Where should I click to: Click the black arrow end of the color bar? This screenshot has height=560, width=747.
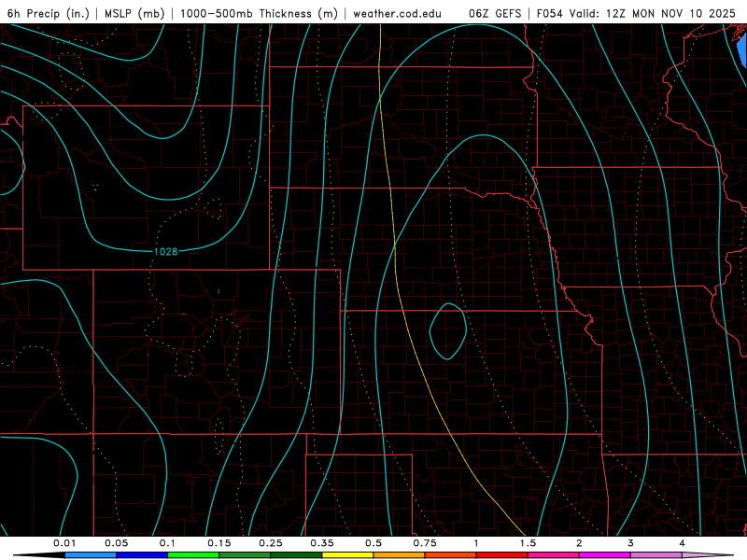pyautogui.click(x=39, y=555)
